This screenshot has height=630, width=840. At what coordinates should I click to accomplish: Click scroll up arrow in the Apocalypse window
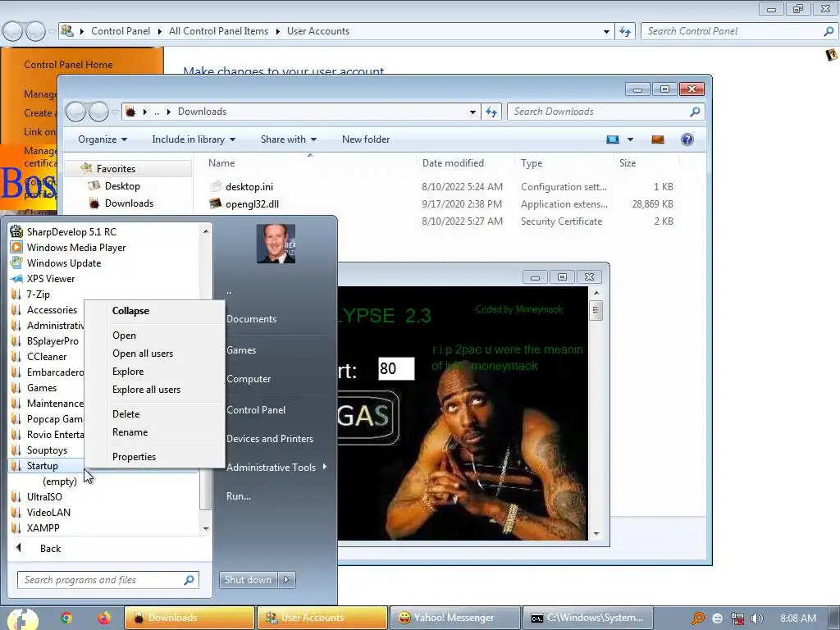pyautogui.click(x=596, y=293)
